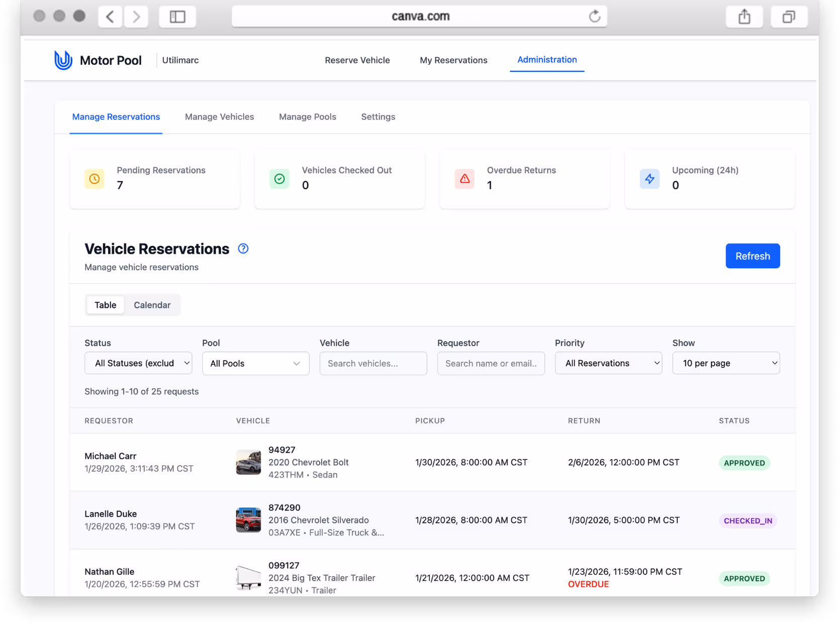Click the Overdue Returns warning icon
Screen dimensions: 840x624
[464, 179]
